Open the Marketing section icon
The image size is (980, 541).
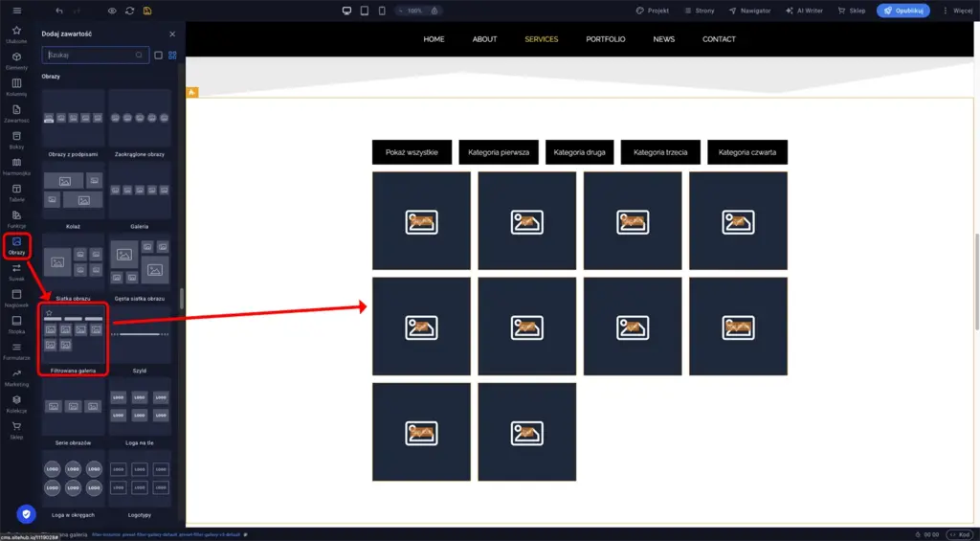pyautogui.click(x=16, y=377)
